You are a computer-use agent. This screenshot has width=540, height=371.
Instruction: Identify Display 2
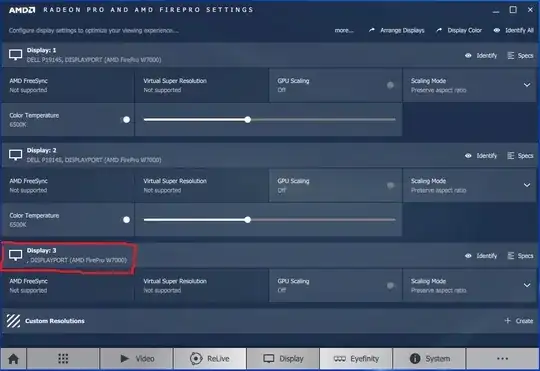481,156
